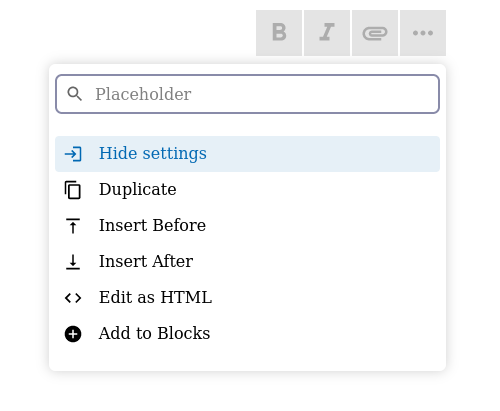Viewport: 500px width, 411px height.
Task: Open the three-dots more options button
Action: point(423,33)
